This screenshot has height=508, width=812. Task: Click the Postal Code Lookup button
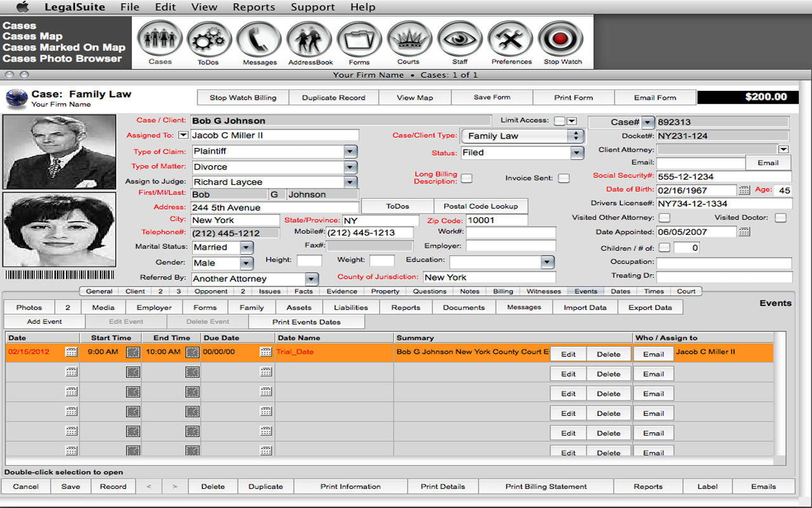coord(481,206)
